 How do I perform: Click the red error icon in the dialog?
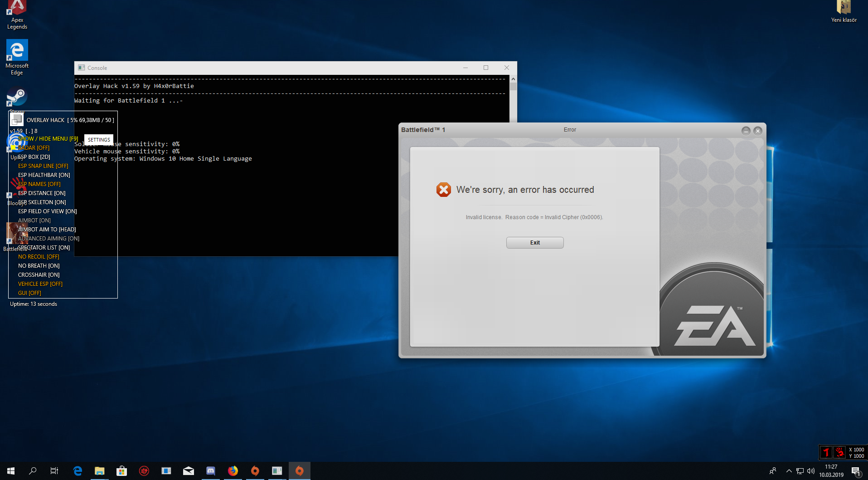click(443, 190)
